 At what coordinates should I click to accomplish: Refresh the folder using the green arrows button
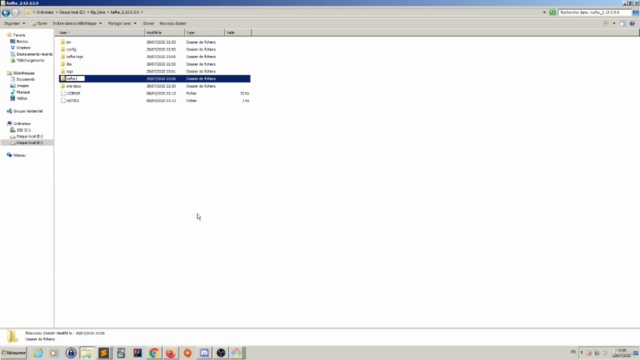tap(552, 13)
